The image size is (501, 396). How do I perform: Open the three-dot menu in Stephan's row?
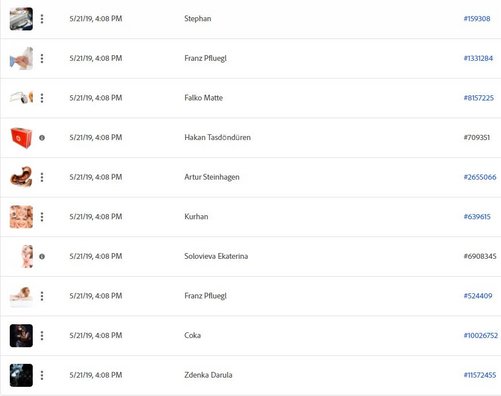[42, 19]
